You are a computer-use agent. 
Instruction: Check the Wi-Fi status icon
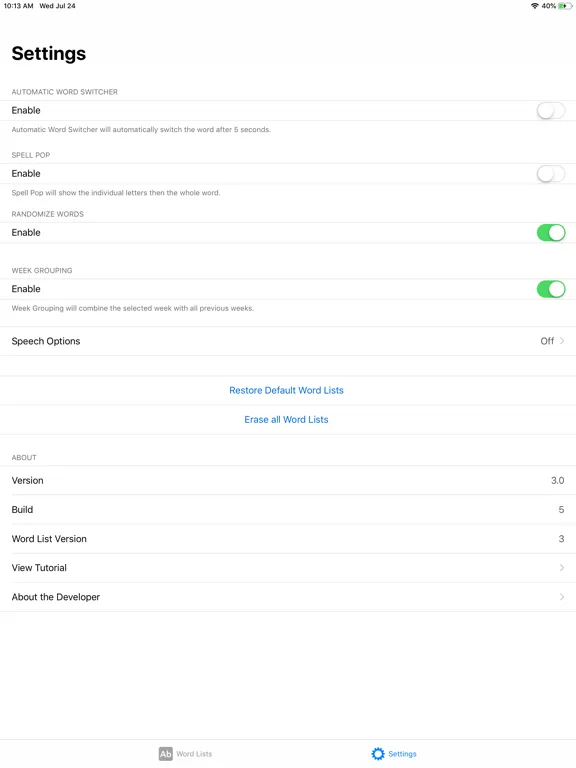pos(534,6)
